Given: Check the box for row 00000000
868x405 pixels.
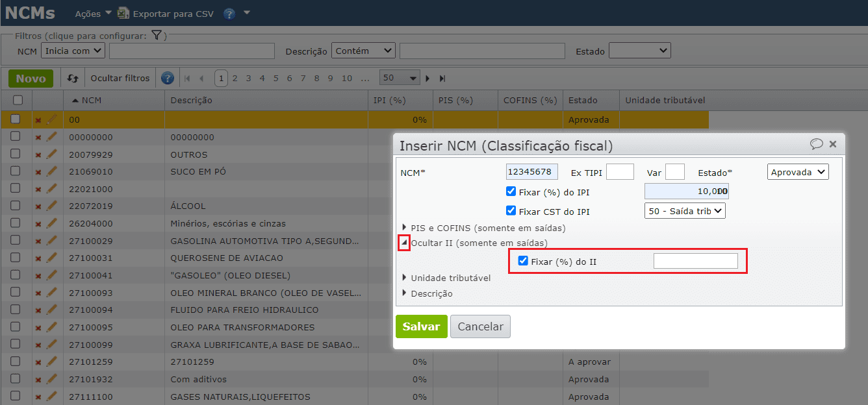Looking at the screenshot, I should coord(16,136).
